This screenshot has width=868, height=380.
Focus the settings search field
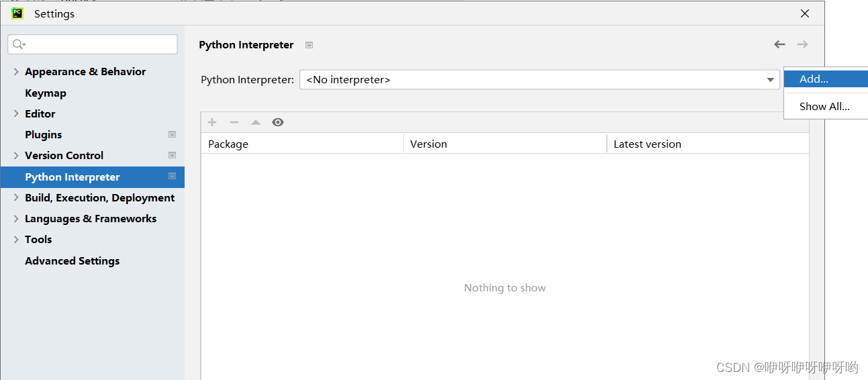click(x=93, y=44)
